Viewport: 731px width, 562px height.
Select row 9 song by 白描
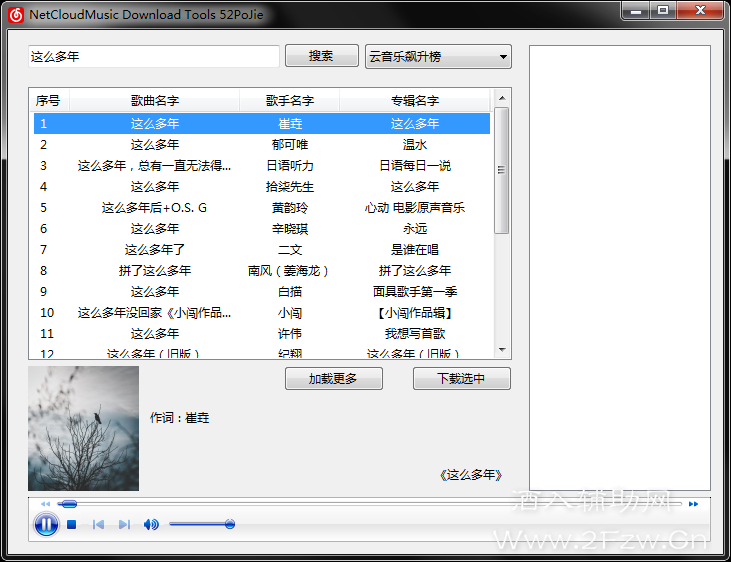click(262, 291)
